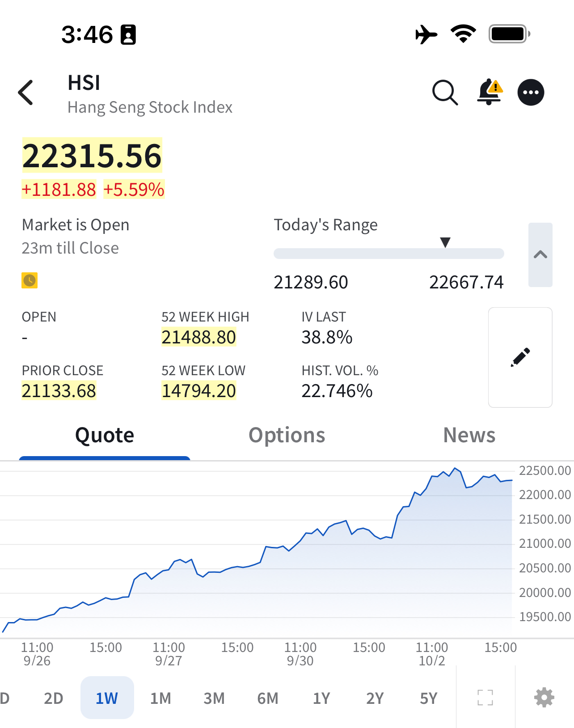Switch to the Options tab
574x728 pixels.
coord(287,435)
